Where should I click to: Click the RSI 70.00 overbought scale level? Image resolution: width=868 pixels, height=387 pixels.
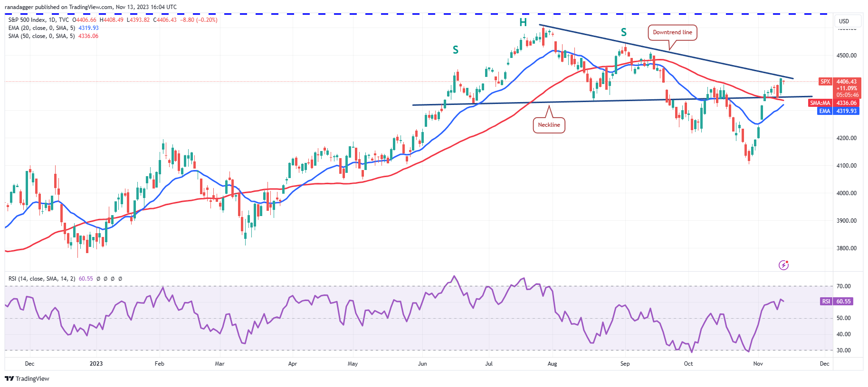(843, 286)
